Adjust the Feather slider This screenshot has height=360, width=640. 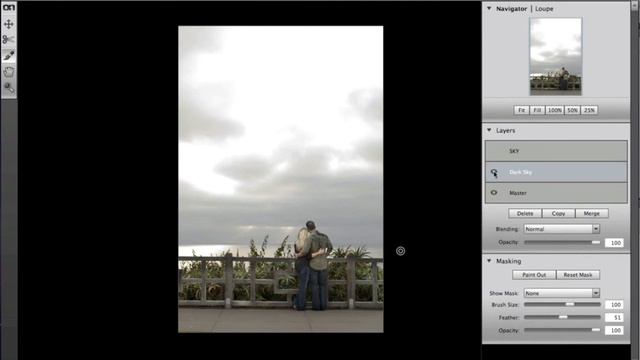click(x=562, y=317)
